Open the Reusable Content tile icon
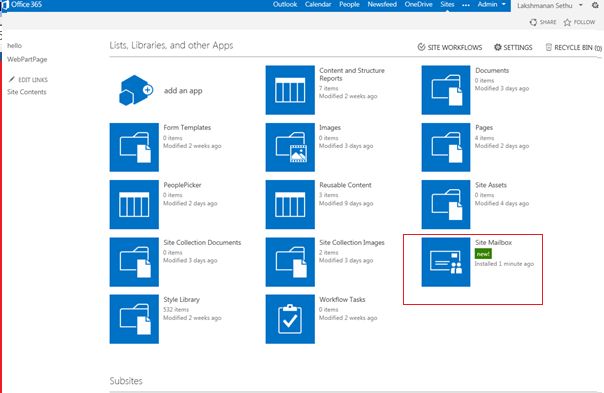The image size is (604, 393). tap(290, 205)
